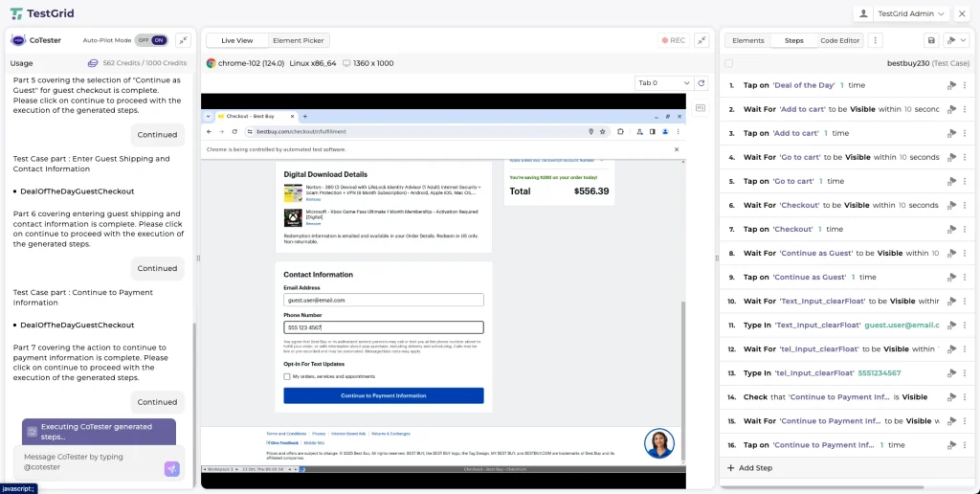Open more options for step 8
This screenshot has width=980, height=494.
click(965, 254)
